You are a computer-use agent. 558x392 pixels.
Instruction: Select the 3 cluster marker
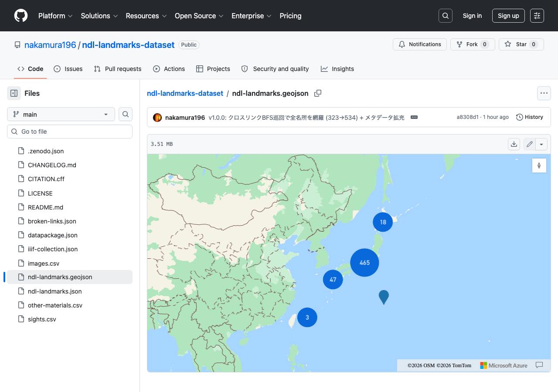[x=307, y=318]
